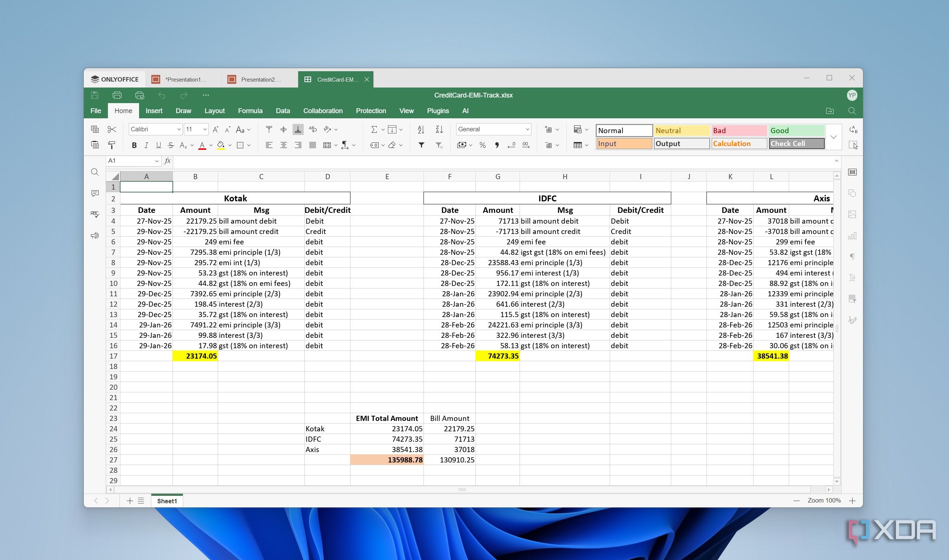949x560 pixels.
Task: Select the Sheet1 sheet tab
Action: (x=167, y=501)
